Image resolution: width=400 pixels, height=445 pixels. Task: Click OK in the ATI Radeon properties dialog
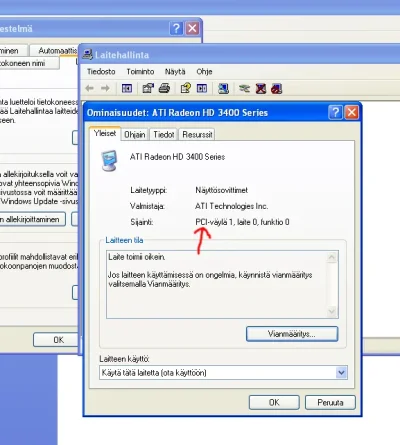(274, 403)
